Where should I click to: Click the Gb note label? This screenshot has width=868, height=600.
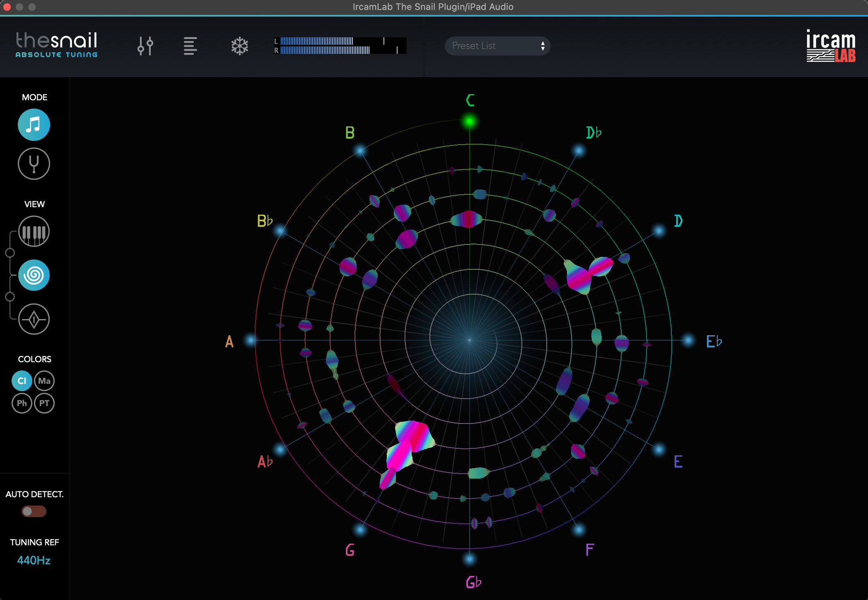473,582
